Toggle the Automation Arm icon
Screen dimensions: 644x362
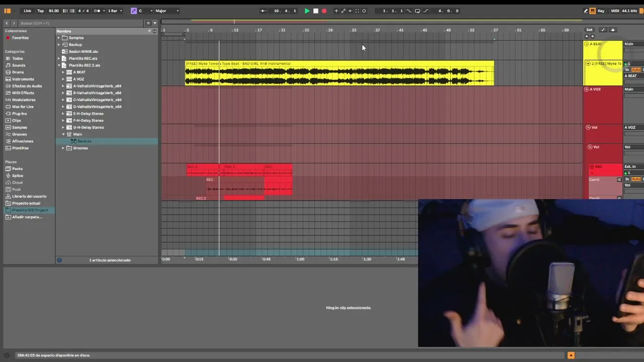(343, 11)
